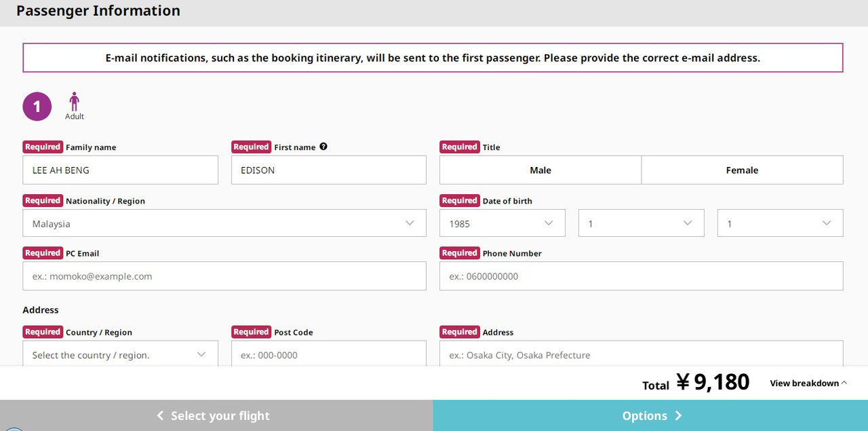
Task: Click the Post Code input field
Action: (328, 354)
